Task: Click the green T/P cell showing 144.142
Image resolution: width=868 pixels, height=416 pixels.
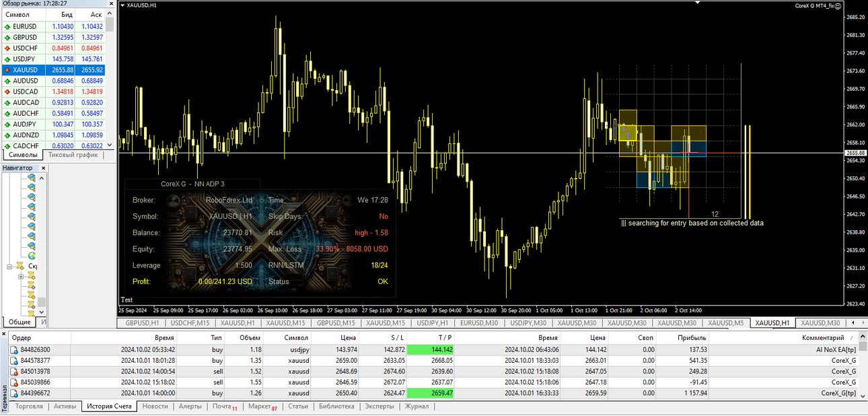Action: [x=431, y=349]
